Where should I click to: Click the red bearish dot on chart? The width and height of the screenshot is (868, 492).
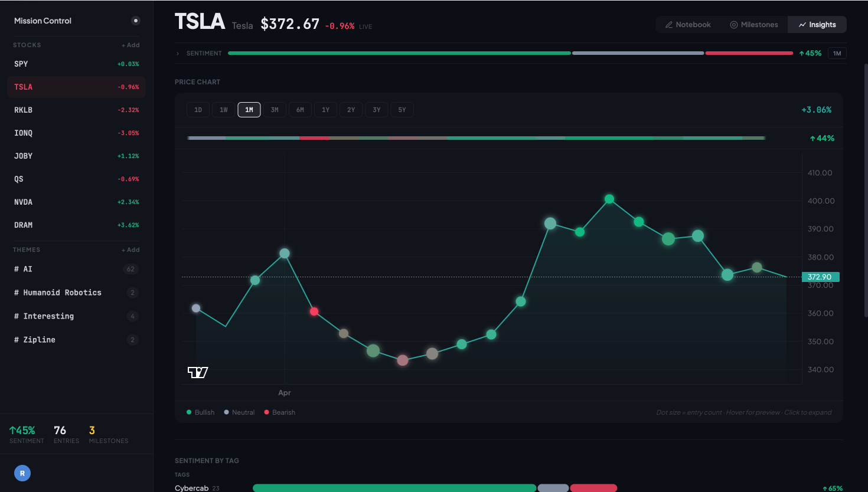tap(314, 311)
